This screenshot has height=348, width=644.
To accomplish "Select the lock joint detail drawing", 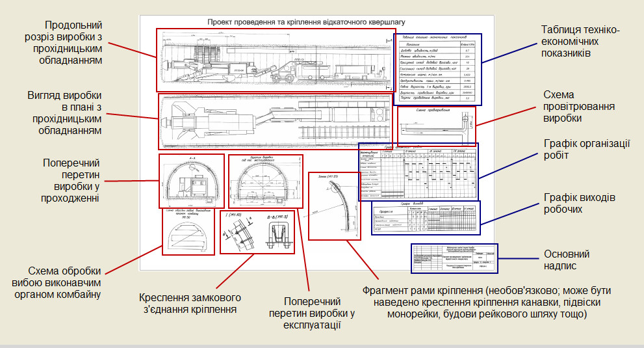I will (x=257, y=232).
